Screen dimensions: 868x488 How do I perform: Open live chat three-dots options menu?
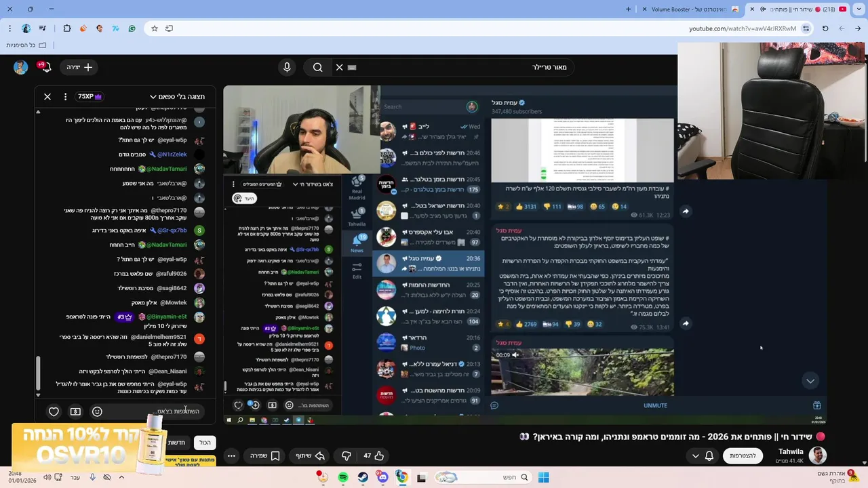point(65,96)
